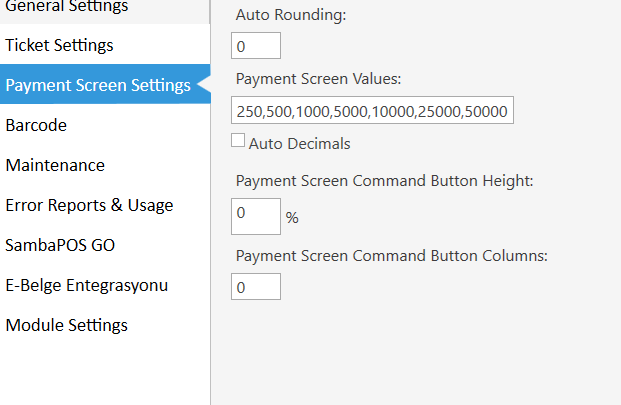
Task: Click the Auto Decimals label text
Action: click(x=299, y=143)
